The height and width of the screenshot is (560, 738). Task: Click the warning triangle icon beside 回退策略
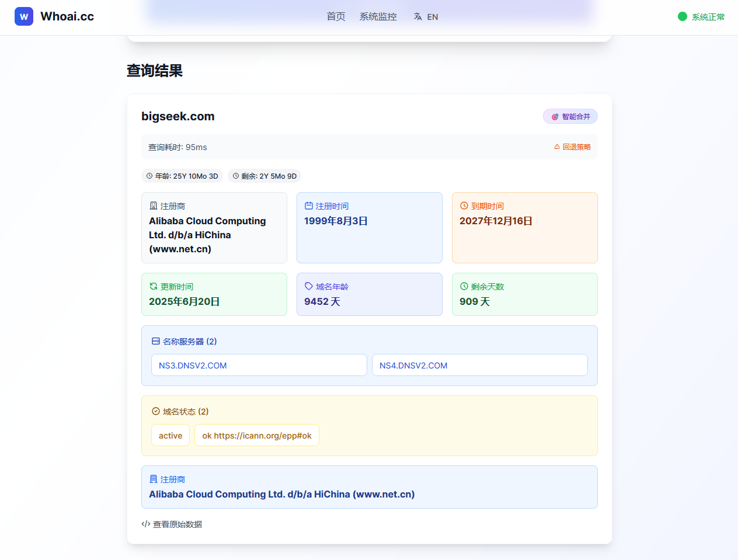[557, 147]
